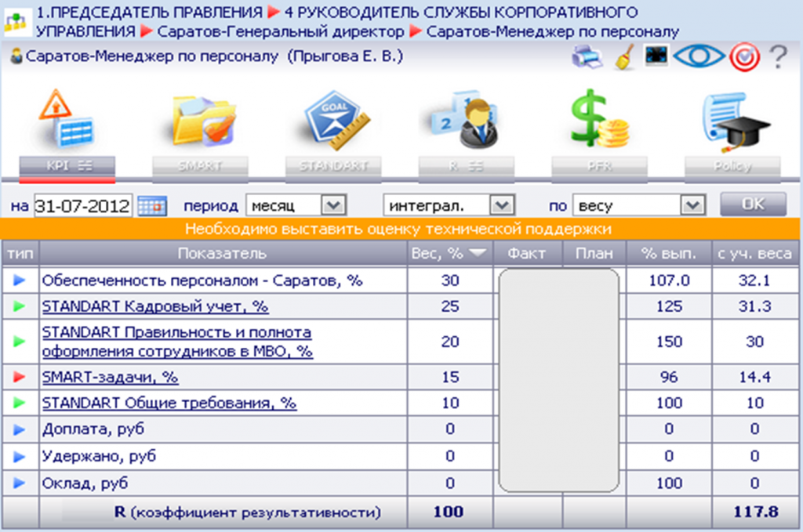Click blue arrow in Обеспеченность персоналом row
Viewport: 803px width, 532px height.
[x=20, y=280]
